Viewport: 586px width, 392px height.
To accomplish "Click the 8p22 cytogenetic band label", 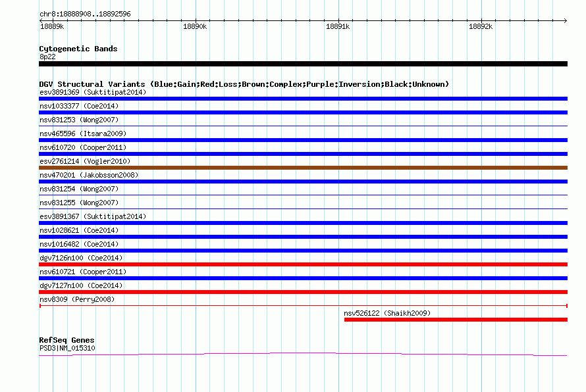I will [x=47, y=57].
